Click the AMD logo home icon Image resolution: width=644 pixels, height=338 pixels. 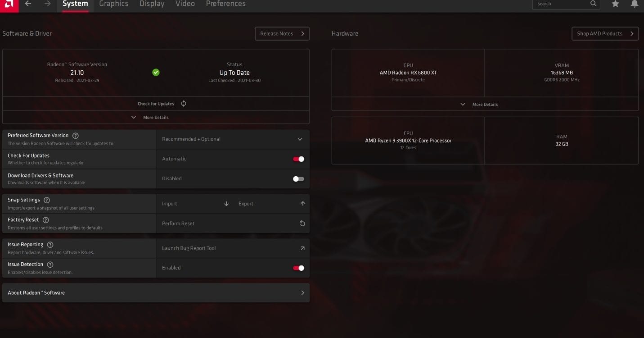(x=9, y=5)
